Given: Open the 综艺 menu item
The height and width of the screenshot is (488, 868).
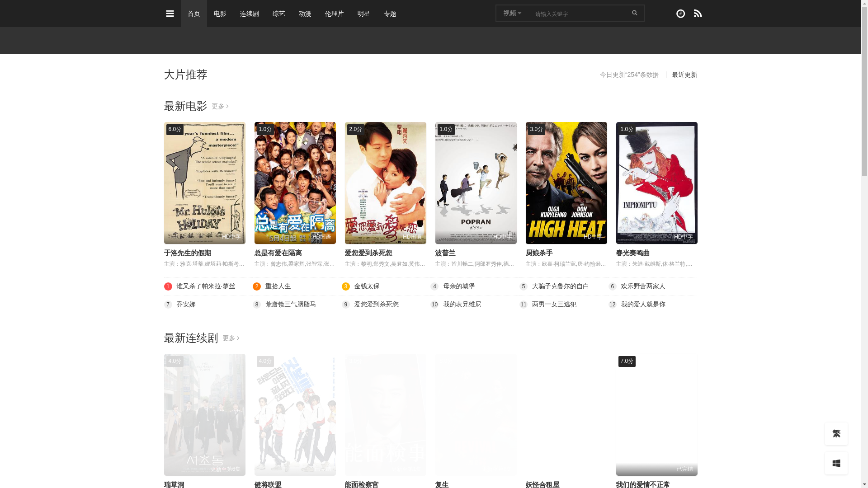Looking at the screenshot, I should (x=279, y=14).
